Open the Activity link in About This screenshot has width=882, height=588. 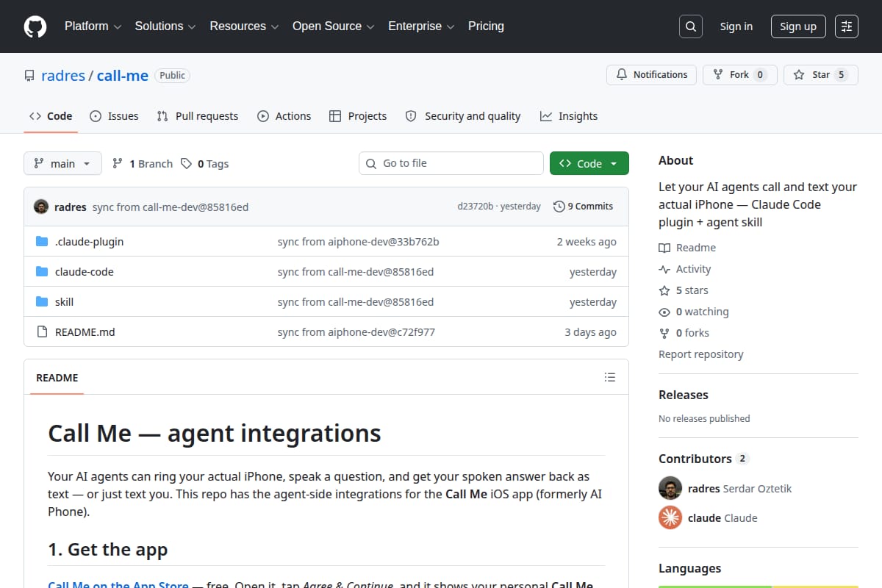[685, 269]
